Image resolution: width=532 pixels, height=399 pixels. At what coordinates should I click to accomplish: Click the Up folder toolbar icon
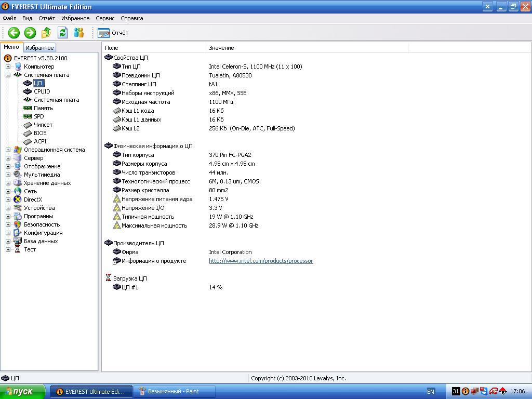[x=46, y=33]
